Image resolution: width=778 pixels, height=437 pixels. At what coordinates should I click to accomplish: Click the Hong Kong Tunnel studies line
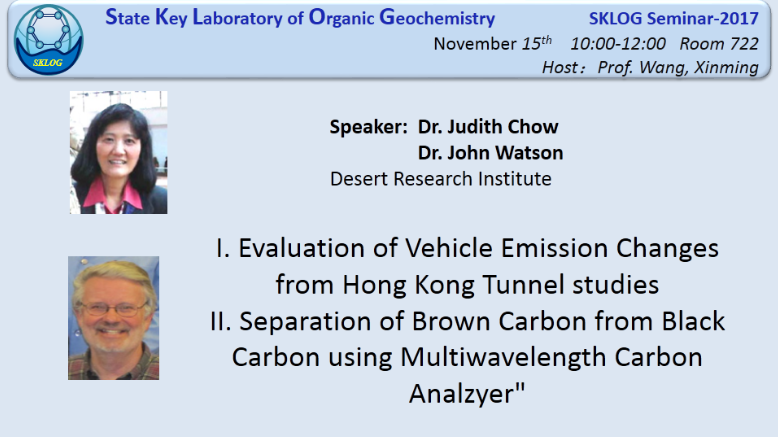coord(467,285)
